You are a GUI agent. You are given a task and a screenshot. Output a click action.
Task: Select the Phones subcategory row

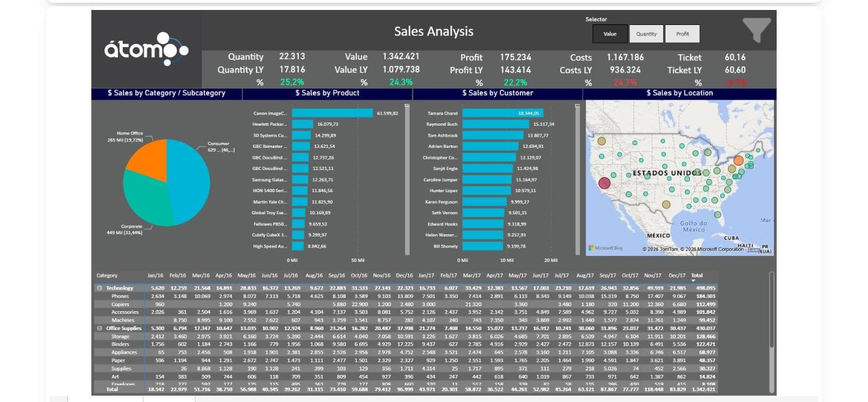[406, 296]
